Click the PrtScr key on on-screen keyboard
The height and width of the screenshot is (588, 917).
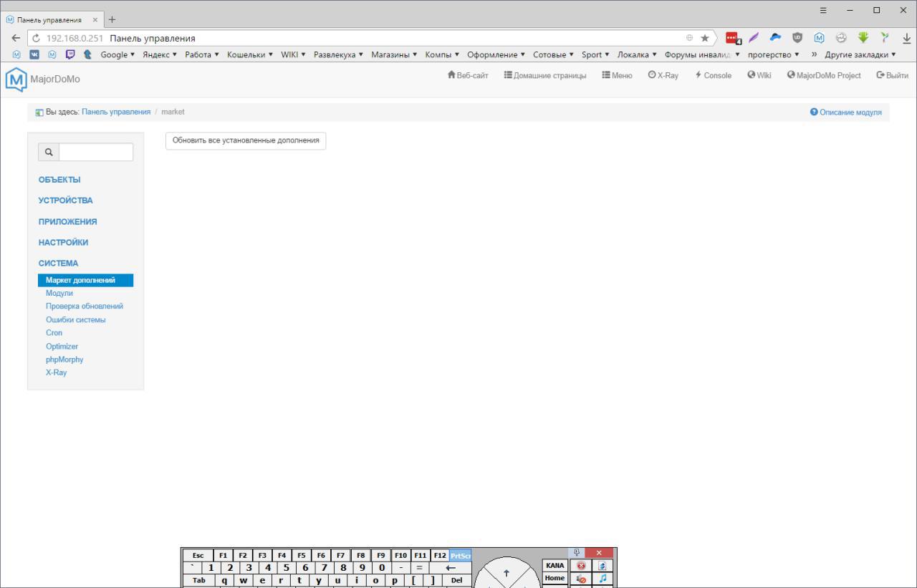pos(460,555)
